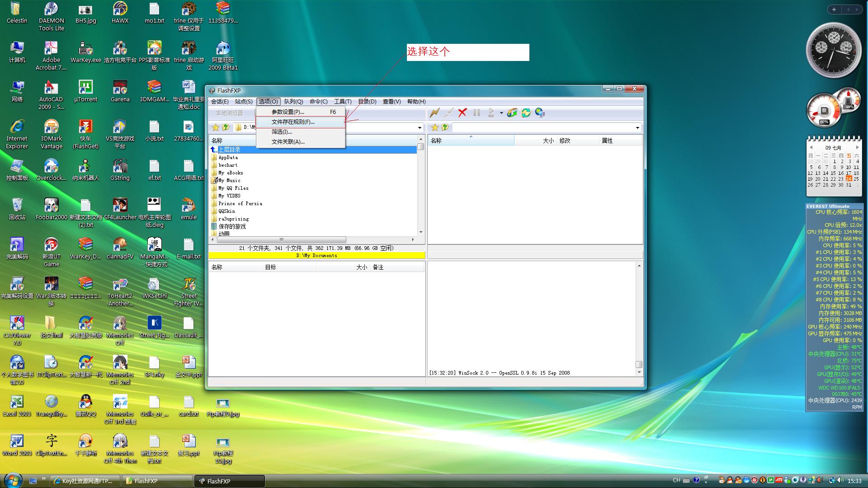This screenshot has height=488, width=868.
Task: Open the 站点(S) menu
Action: tap(244, 102)
